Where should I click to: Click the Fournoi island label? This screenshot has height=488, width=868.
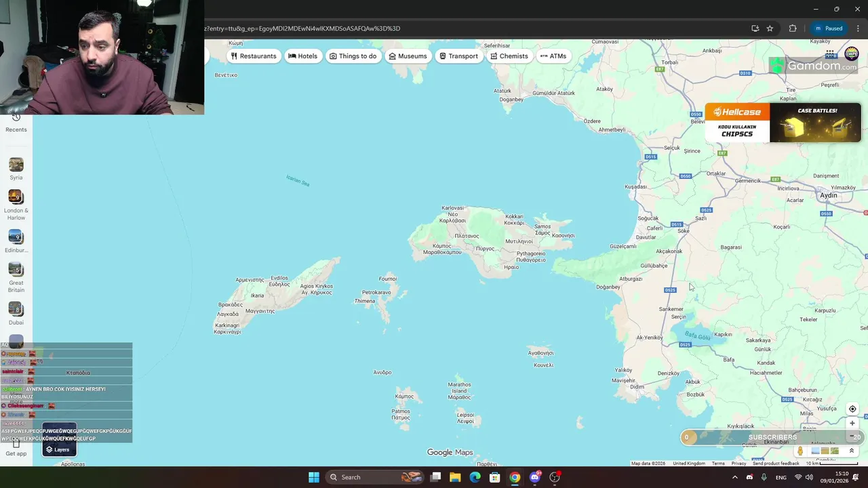(x=388, y=279)
